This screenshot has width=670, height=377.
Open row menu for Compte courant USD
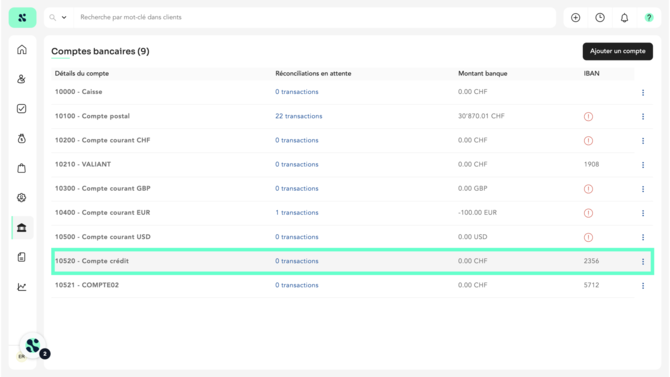click(x=643, y=237)
